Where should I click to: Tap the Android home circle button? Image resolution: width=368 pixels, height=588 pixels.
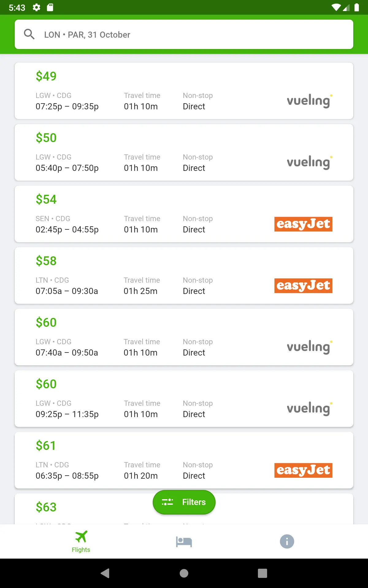pos(184,573)
